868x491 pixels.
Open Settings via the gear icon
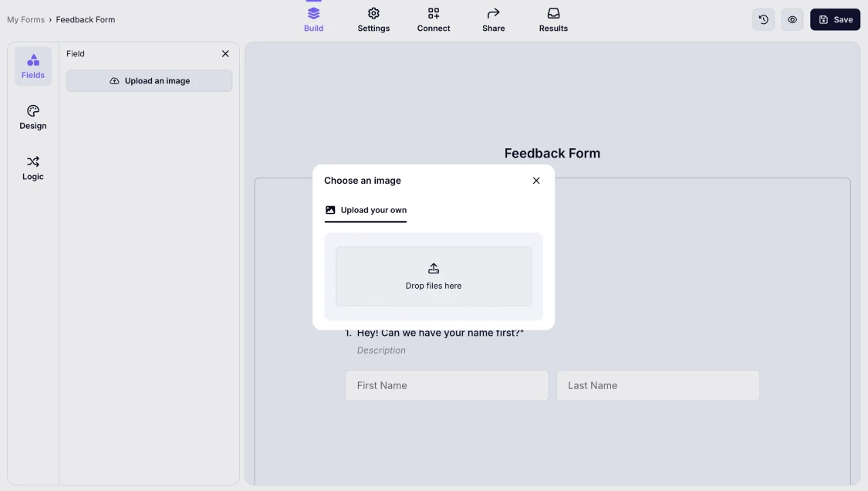tap(373, 17)
